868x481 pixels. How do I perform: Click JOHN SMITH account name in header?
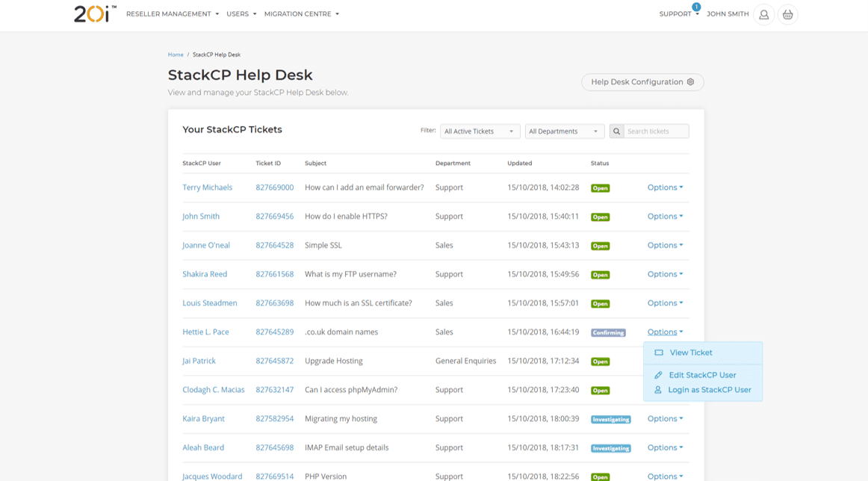pyautogui.click(x=728, y=14)
